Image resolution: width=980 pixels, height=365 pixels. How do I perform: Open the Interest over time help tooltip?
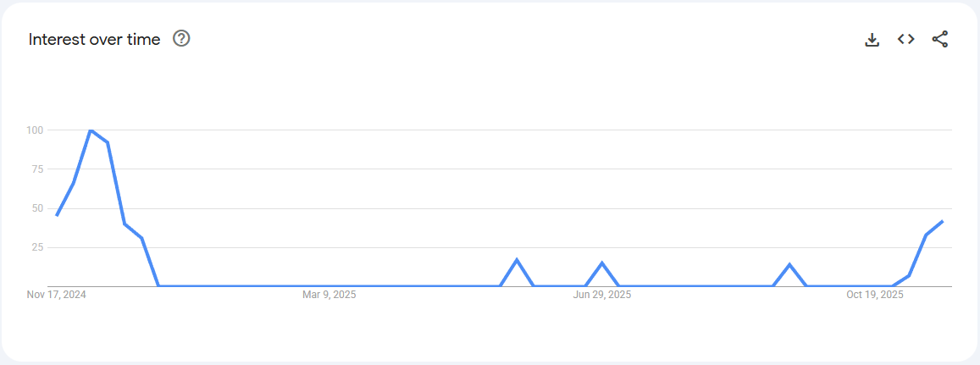pos(181,39)
